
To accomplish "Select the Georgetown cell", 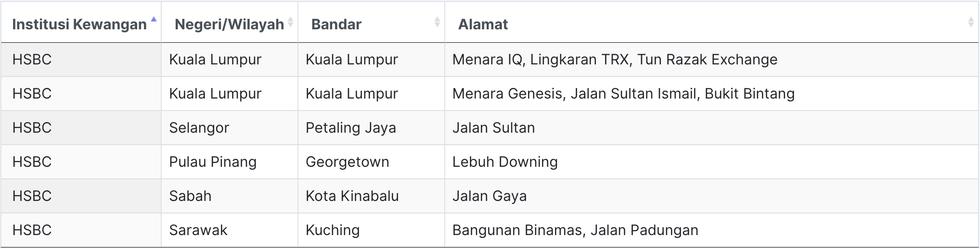I will [347, 162].
